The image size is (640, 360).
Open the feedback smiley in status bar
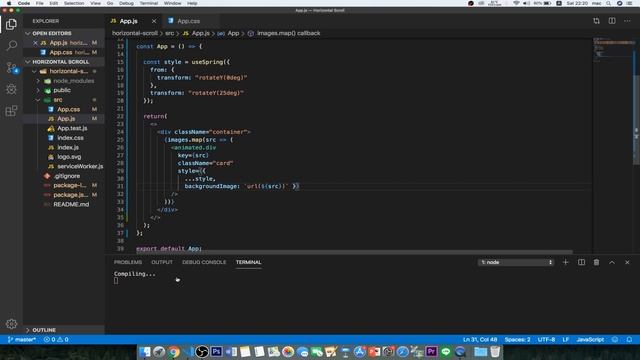coord(615,340)
